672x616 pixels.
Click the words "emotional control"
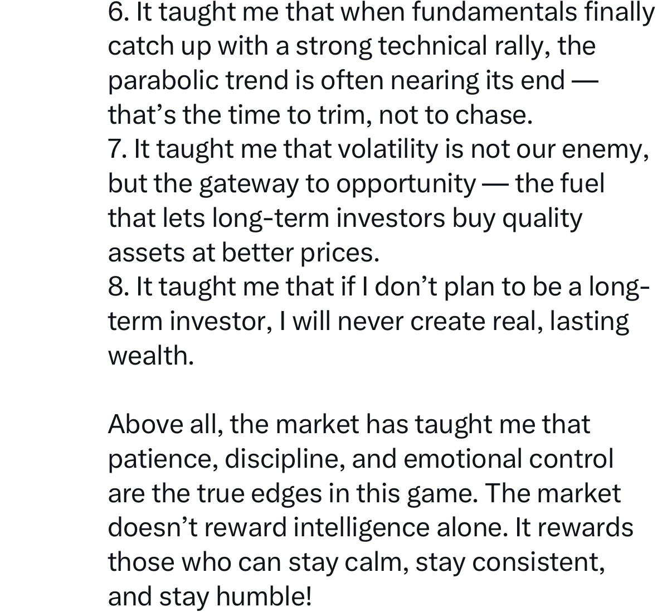point(508,459)
